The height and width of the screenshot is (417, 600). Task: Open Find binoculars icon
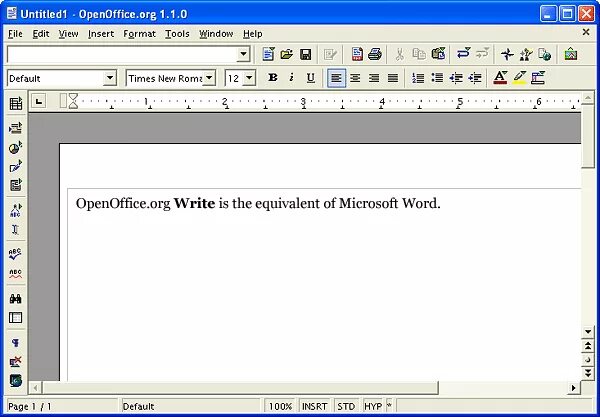[16, 298]
